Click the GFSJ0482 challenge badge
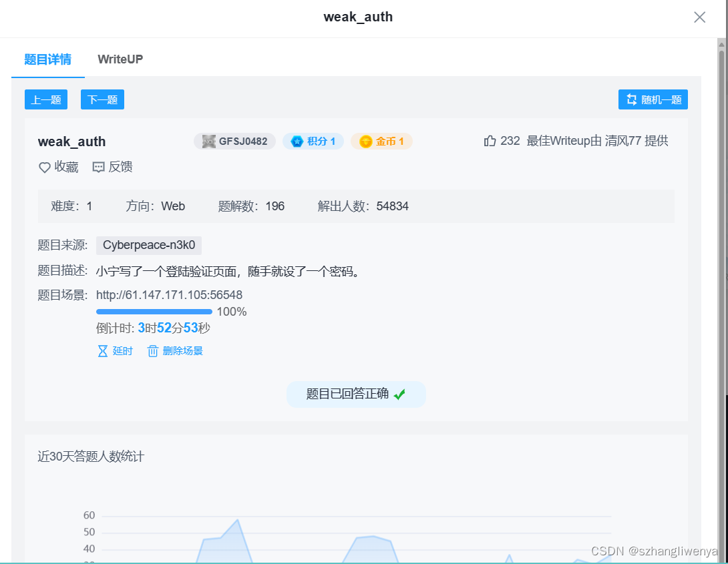The width and height of the screenshot is (728, 564). click(x=234, y=141)
